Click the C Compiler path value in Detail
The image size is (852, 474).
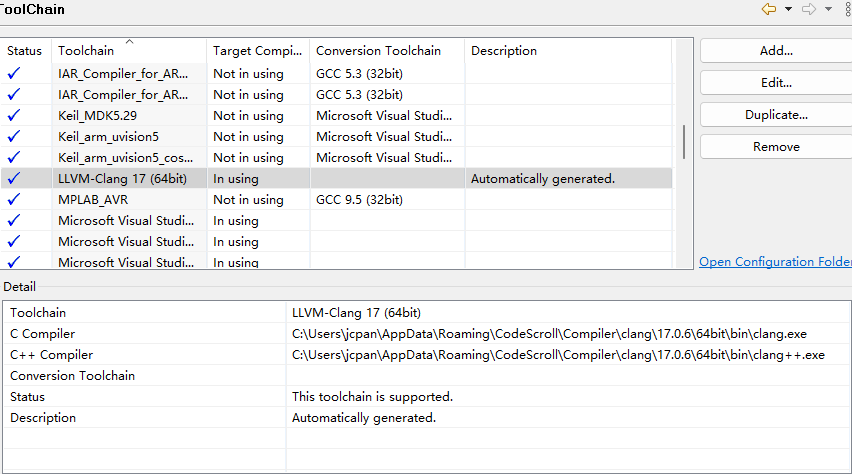tap(549, 334)
